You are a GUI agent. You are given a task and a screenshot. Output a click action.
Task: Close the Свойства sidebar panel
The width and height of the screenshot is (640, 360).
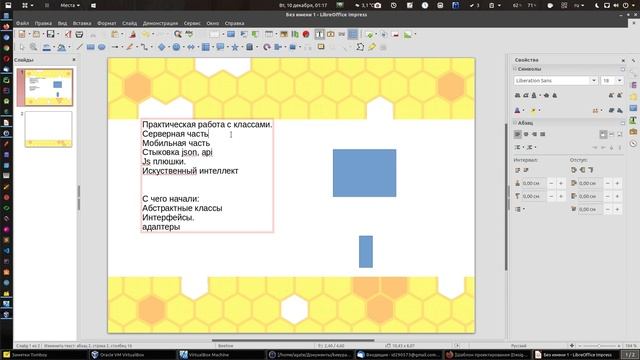tap(623, 60)
